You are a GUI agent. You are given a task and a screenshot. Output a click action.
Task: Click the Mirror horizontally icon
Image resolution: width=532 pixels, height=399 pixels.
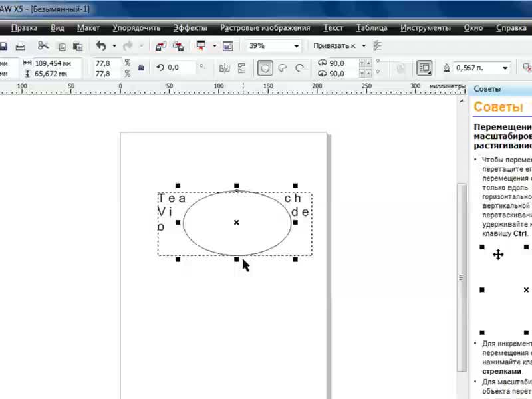[x=224, y=68]
